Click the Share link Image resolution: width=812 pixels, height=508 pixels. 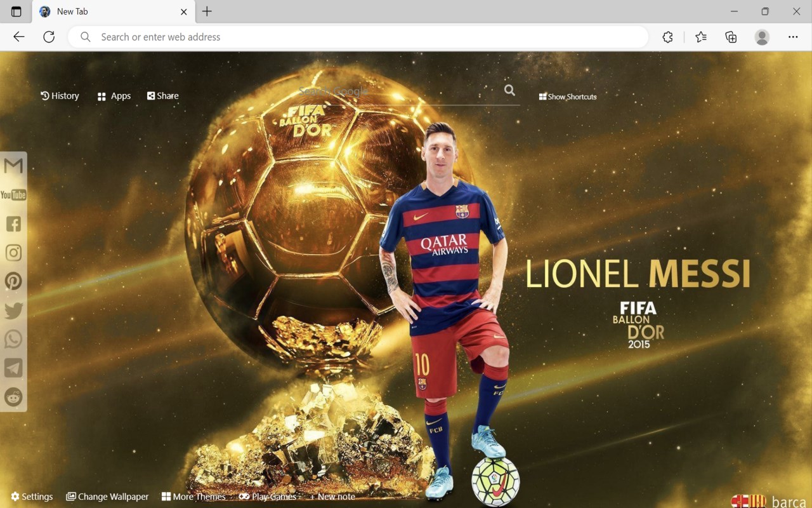click(163, 96)
